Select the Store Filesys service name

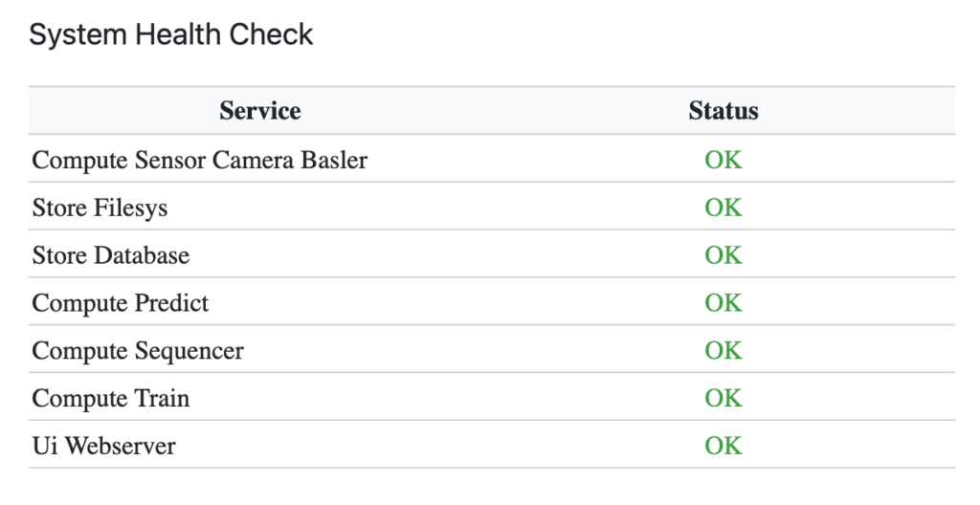tap(100, 208)
